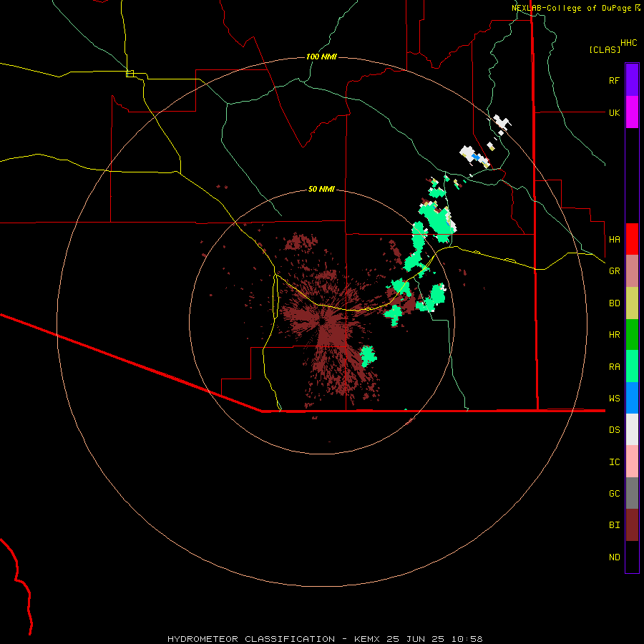The height and width of the screenshot is (644, 644).
Task: Click the IC legend label
Action: (x=614, y=462)
